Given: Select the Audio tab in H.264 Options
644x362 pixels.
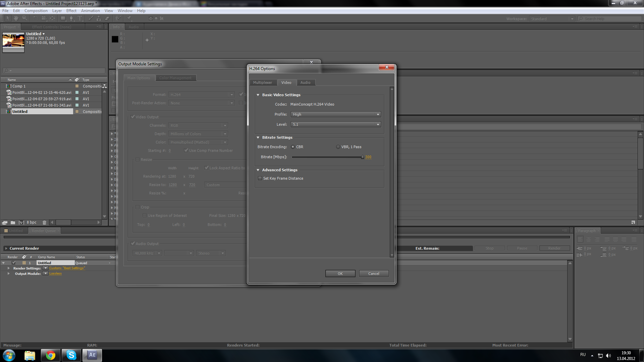Looking at the screenshot, I should (x=305, y=82).
